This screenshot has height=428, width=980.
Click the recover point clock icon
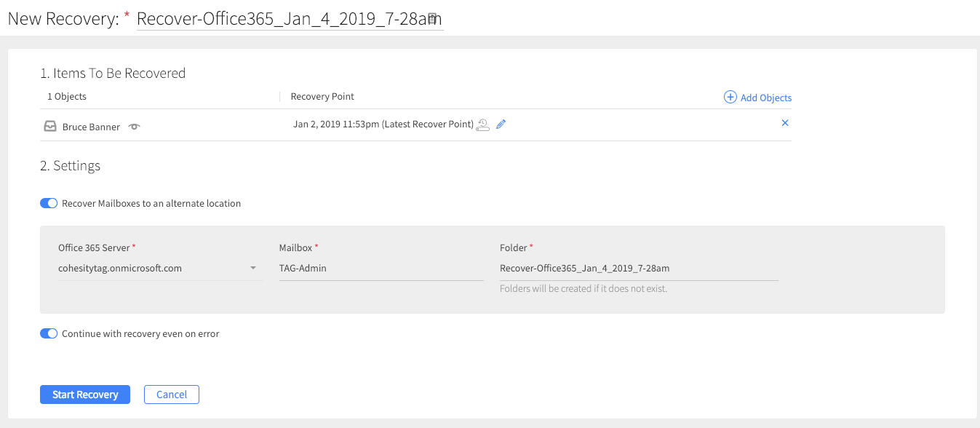[x=483, y=124]
